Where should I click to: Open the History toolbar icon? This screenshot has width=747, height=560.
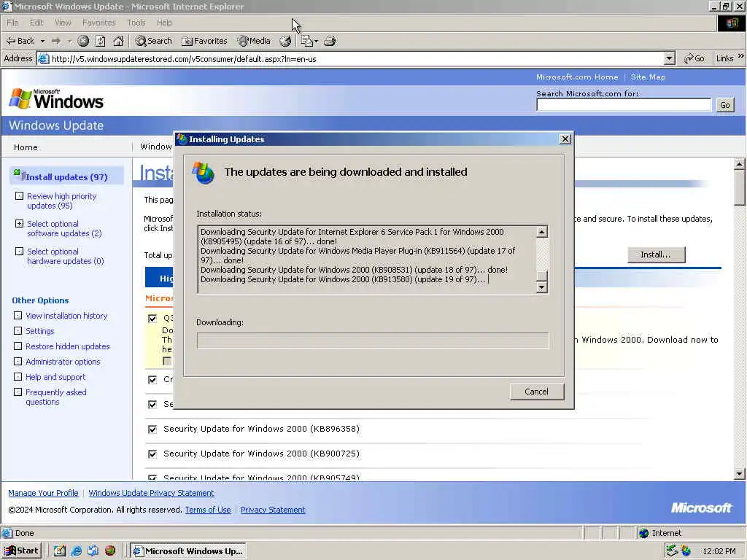pos(285,41)
